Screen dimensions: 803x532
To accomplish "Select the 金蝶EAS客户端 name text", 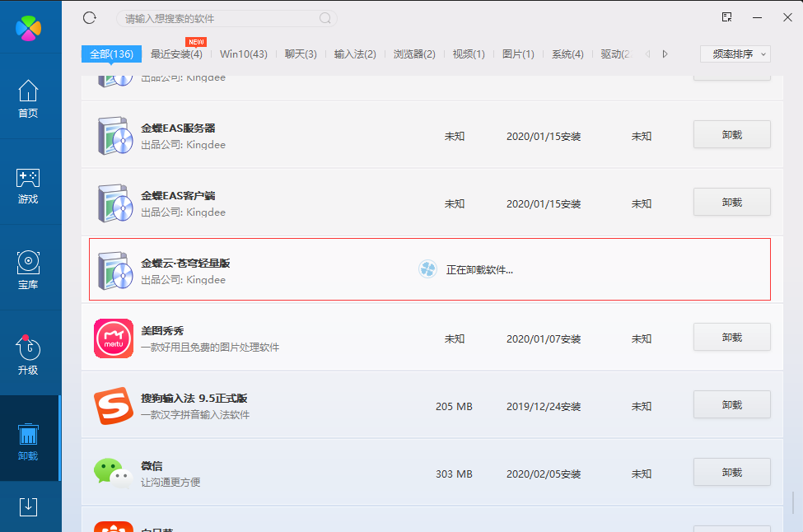I will click(x=178, y=196).
